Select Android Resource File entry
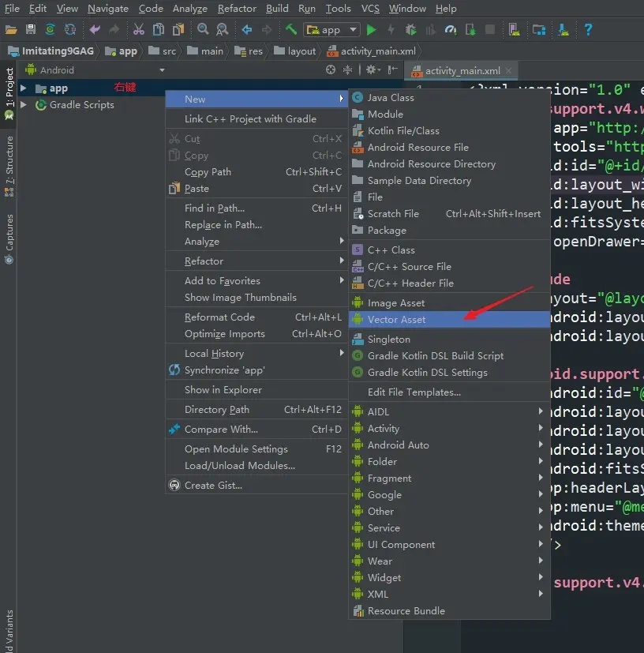The height and width of the screenshot is (653, 644). [x=449, y=148]
